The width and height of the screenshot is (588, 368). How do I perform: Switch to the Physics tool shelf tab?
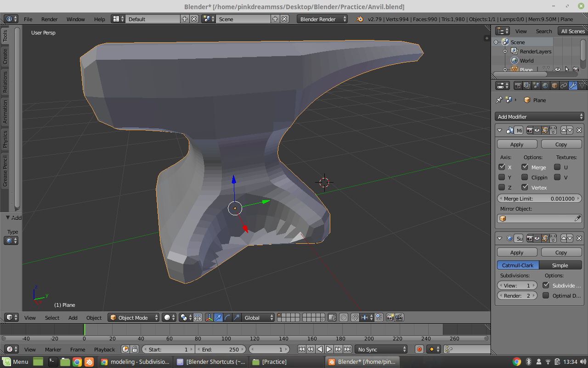5,138
